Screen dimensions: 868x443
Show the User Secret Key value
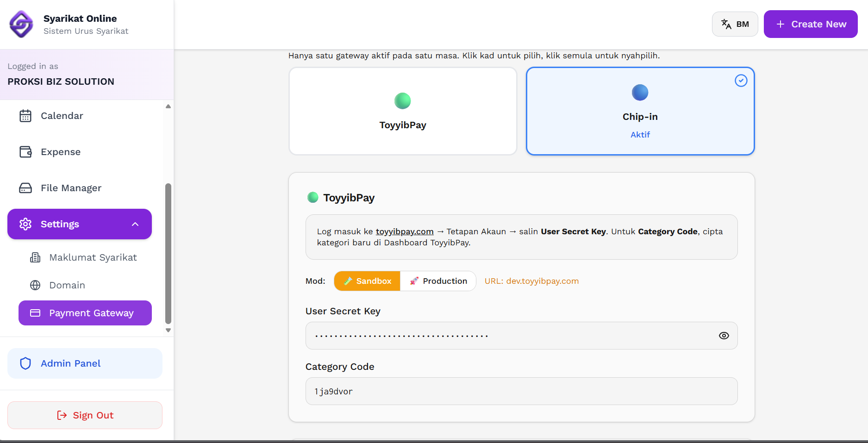point(724,336)
